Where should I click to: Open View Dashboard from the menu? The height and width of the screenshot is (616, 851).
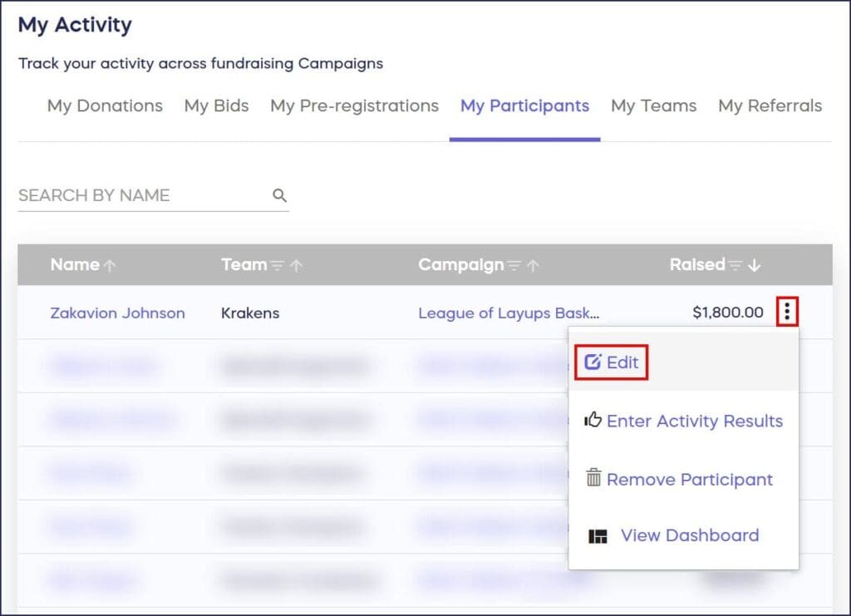674,535
